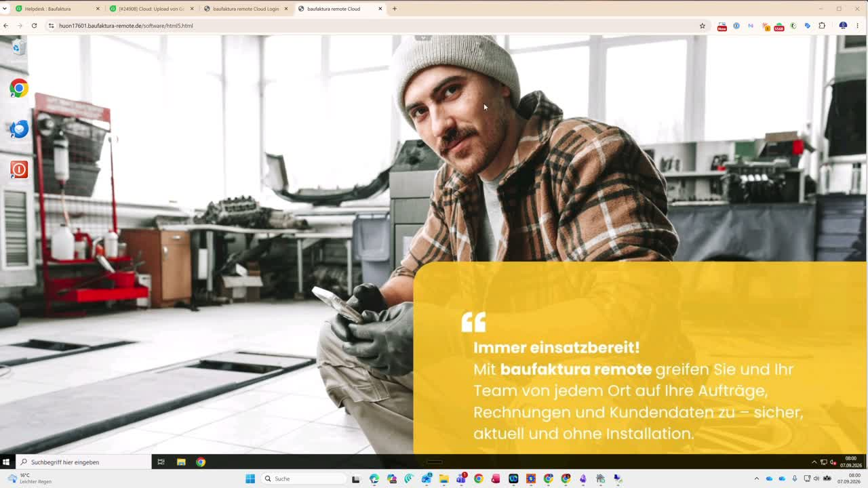The image size is (868, 488).
Task: Click the muted speaker icon in the remote tray
Action: 833,462
